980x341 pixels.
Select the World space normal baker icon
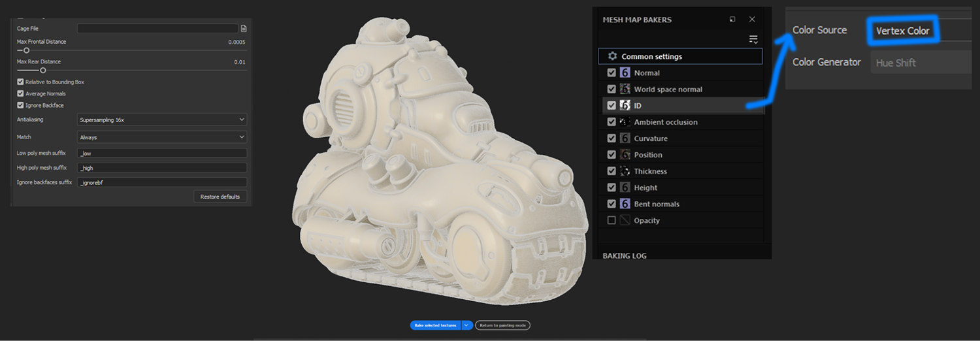pyautogui.click(x=625, y=89)
